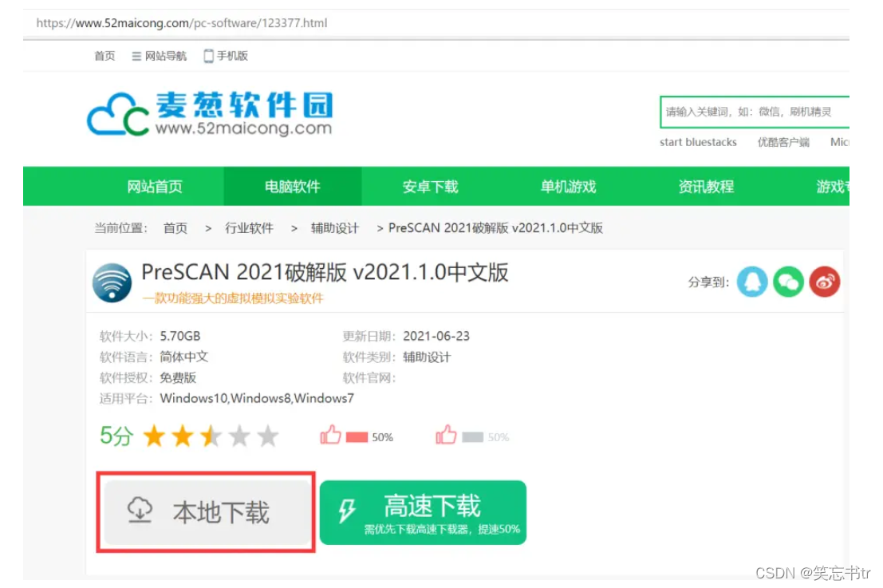883x588 pixels.
Task: Toggle the red thumbs-up rating
Action: pos(335,435)
